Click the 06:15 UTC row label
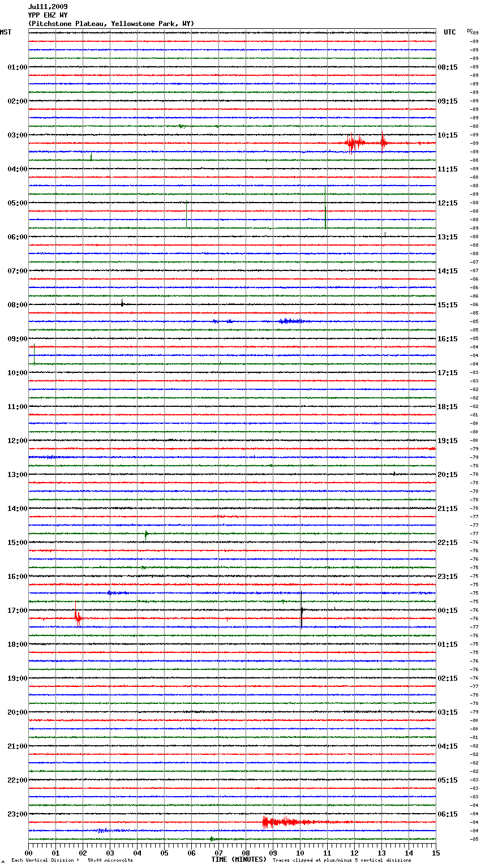This screenshot has width=481, height=868. click(448, 814)
